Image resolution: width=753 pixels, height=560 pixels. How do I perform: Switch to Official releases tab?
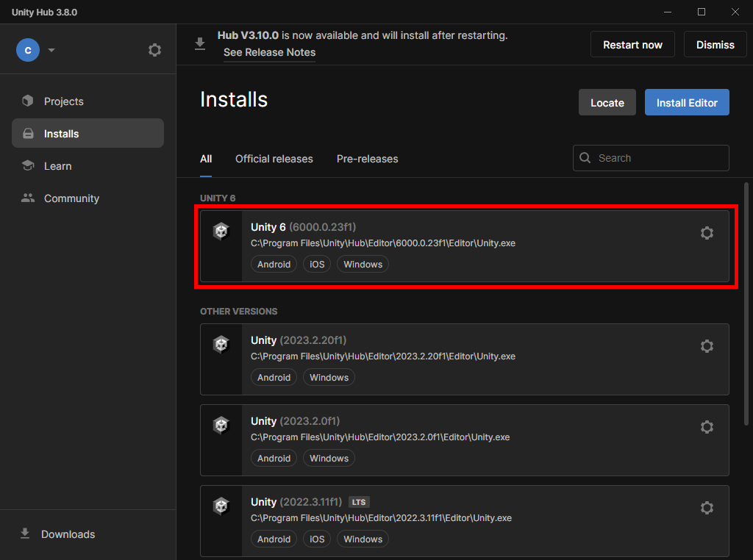(274, 159)
